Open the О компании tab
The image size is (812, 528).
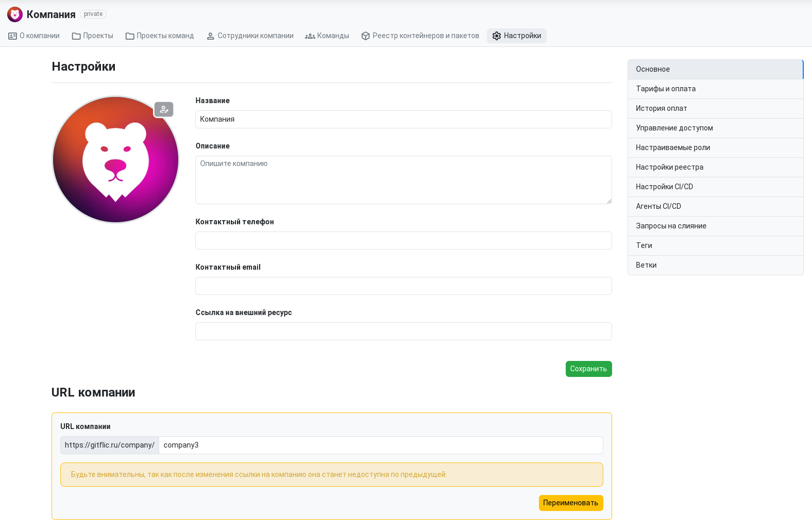click(34, 36)
